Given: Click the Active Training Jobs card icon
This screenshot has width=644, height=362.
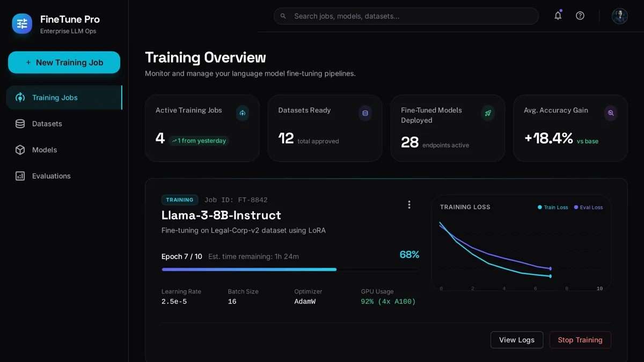Looking at the screenshot, I should click(243, 113).
